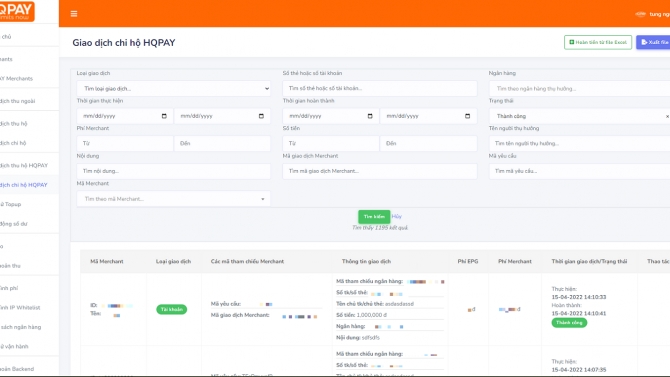This screenshot has height=377, width=670.
Task: Click Thời gian giao dịch/Trạng thái header
Action: [x=589, y=262]
